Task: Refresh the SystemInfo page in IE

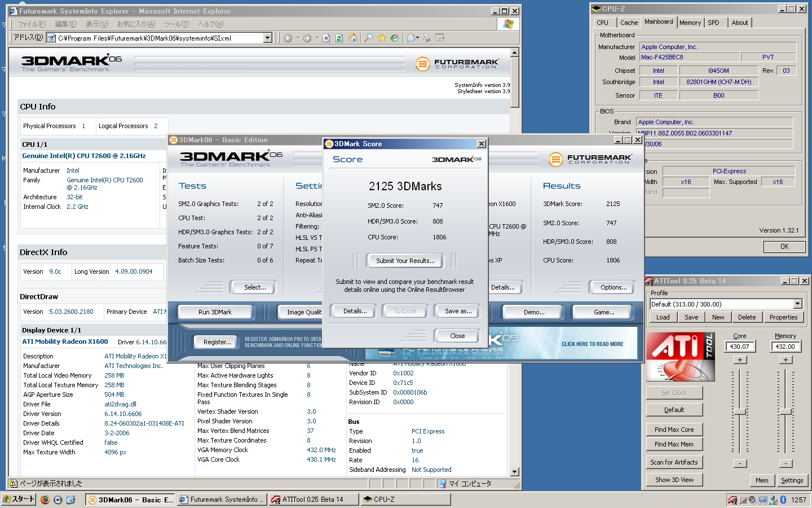Action: [339, 38]
